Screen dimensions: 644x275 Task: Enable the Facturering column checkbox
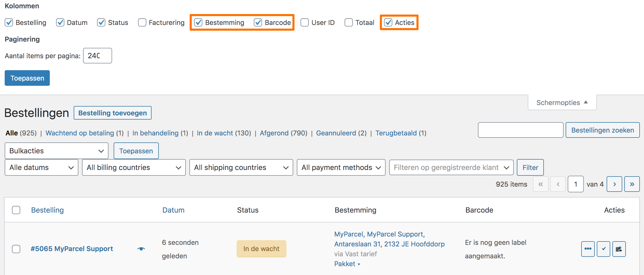click(x=142, y=23)
